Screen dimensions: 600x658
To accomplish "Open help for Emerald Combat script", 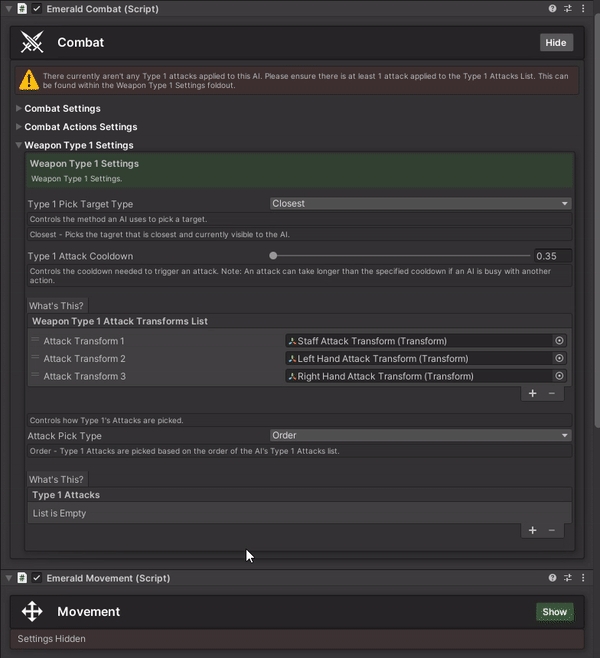I will (x=552, y=8).
